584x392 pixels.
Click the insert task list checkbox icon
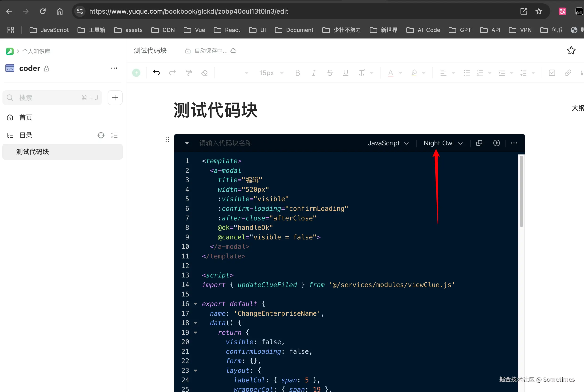[x=552, y=73]
